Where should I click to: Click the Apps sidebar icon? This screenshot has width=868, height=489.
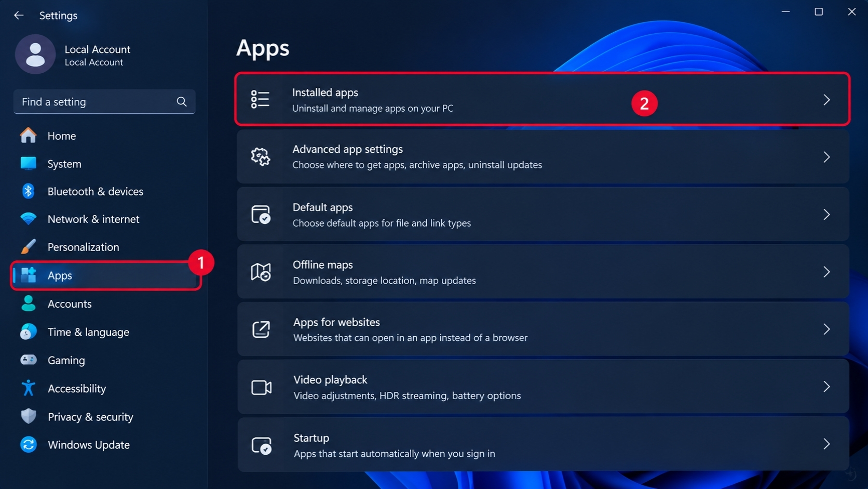coord(29,275)
